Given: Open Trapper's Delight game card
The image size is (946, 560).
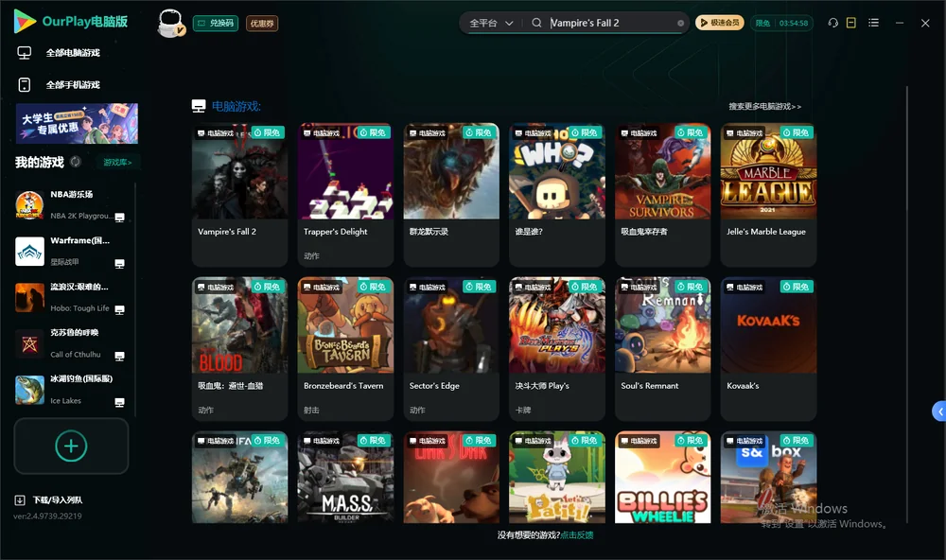Looking at the screenshot, I should (x=345, y=195).
